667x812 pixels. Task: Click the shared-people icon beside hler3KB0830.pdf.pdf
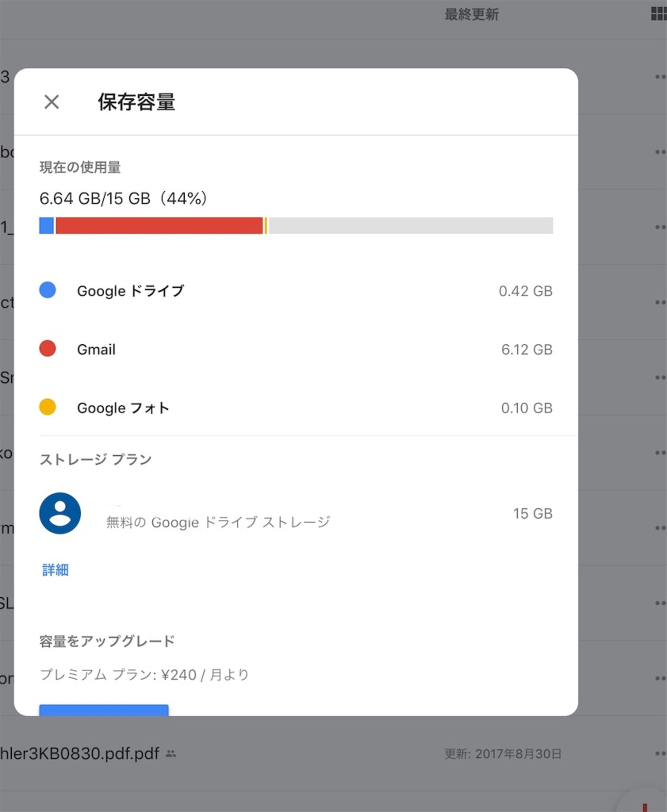pyautogui.click(x=171, y=754)
